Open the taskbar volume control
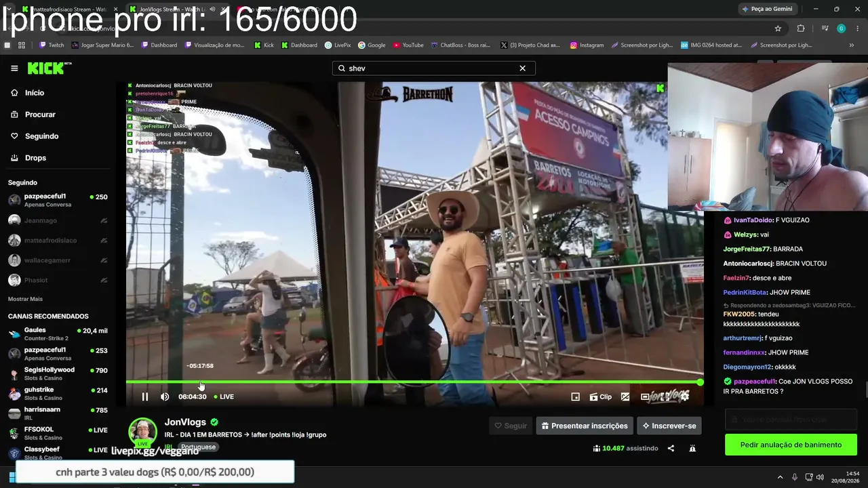Screen dimensions: 868x488 coord(820,477)
